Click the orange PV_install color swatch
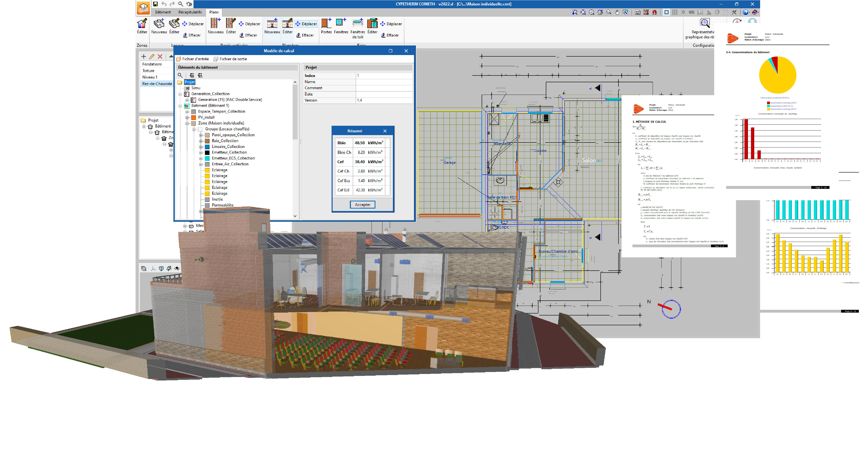Viewport: 868px width, 476px height. pos(193,117)
